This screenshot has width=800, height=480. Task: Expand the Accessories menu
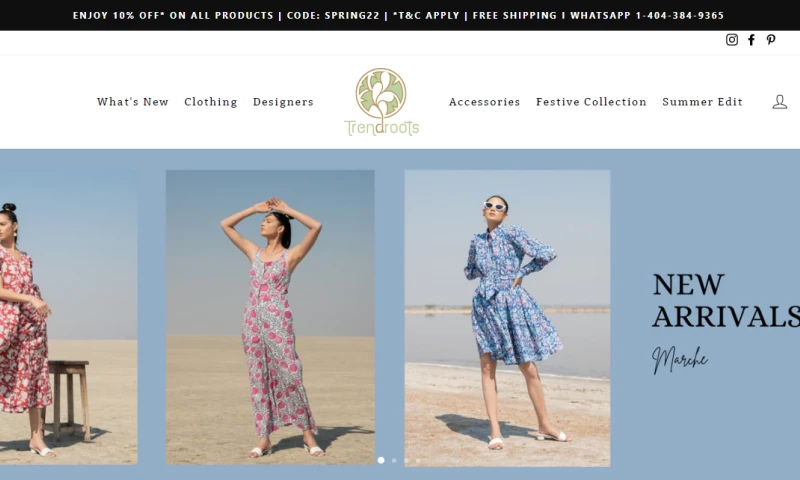pyautogui.click(x=485, y=102)
